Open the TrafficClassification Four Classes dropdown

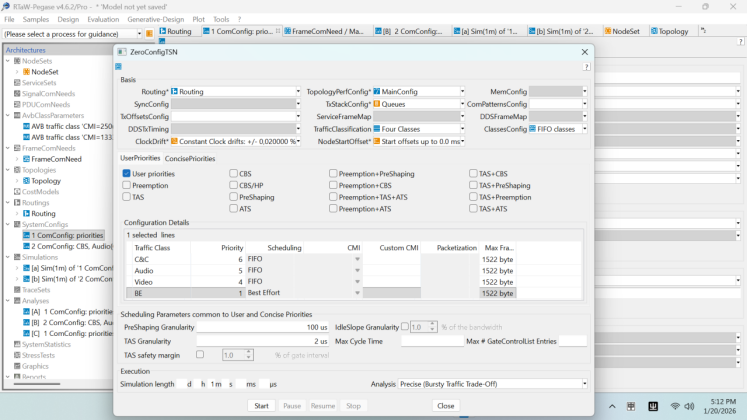461,129
